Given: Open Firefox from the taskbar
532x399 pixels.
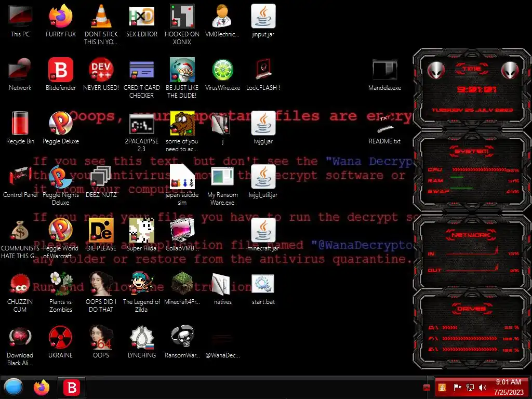Looking at the screenshot, I should (x=42, y=388).
